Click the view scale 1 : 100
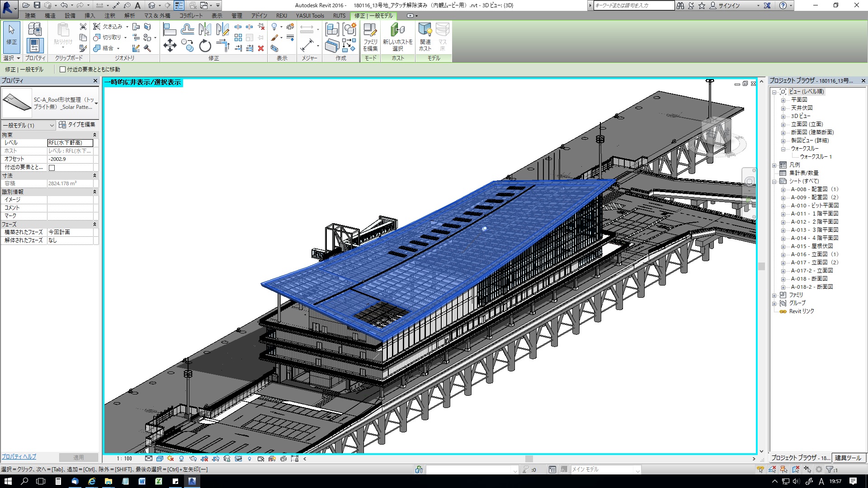This screenshot has height=488, width=868. (124, 459)
